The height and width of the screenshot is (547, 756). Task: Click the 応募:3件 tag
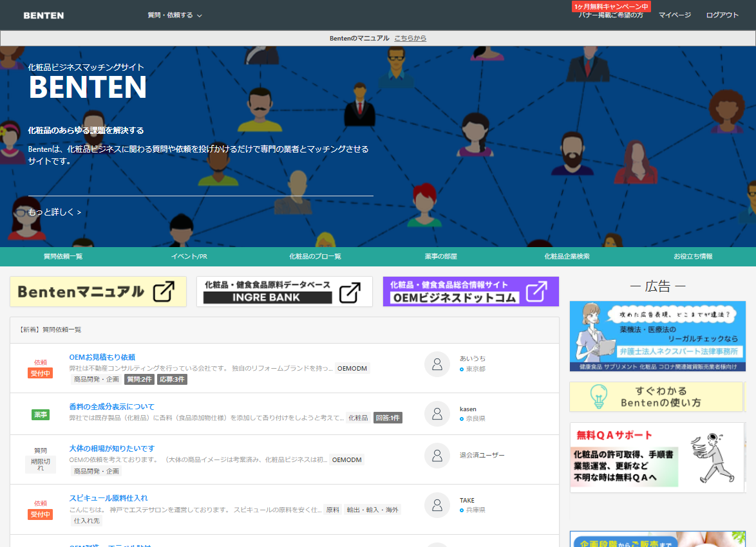pos(172,380)
